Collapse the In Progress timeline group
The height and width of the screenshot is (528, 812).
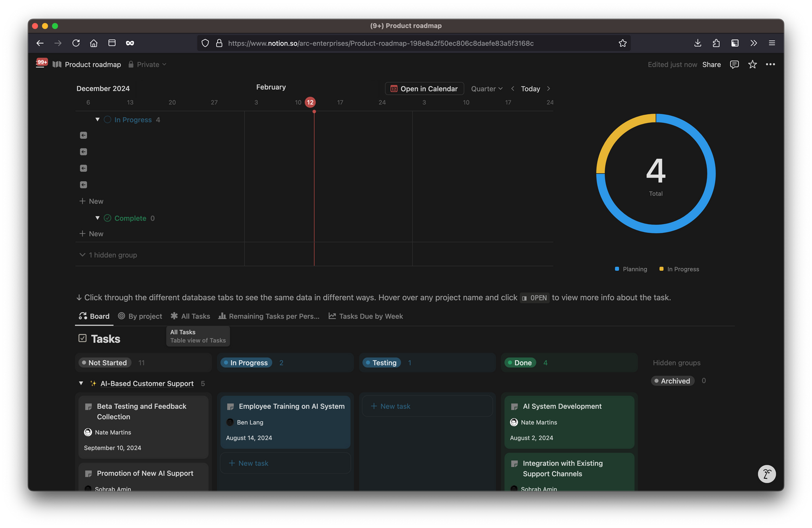coord(97,119)
